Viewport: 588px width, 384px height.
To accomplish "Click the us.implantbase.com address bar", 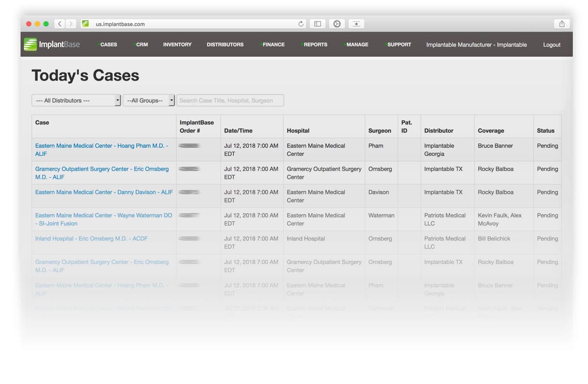I will 194,24.
